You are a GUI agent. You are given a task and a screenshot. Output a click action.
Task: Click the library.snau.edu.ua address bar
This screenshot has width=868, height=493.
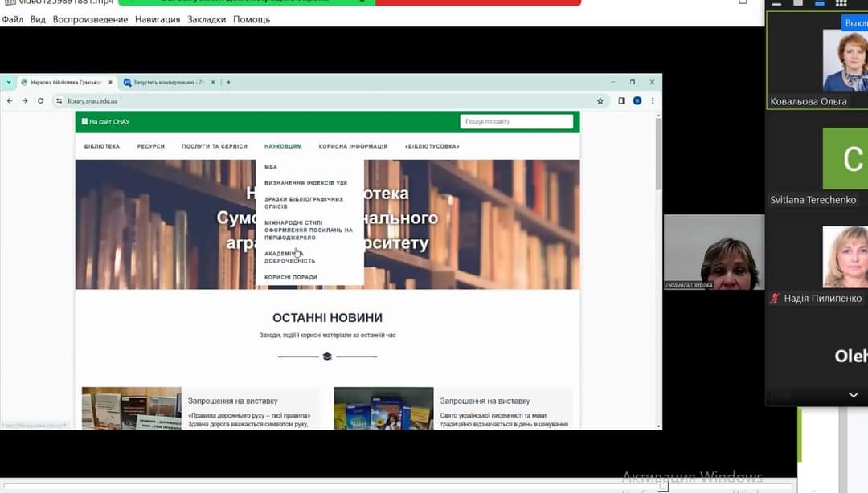coord(330,100)
